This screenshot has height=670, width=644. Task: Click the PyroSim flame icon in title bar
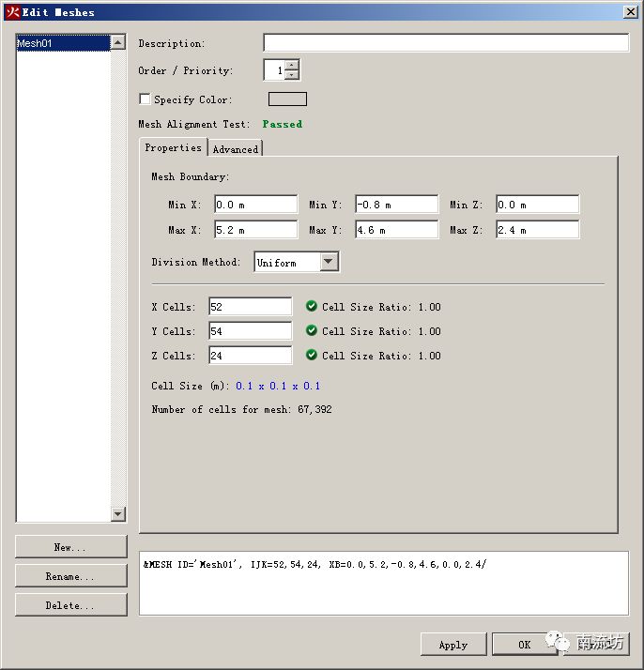tap(12, 12)
